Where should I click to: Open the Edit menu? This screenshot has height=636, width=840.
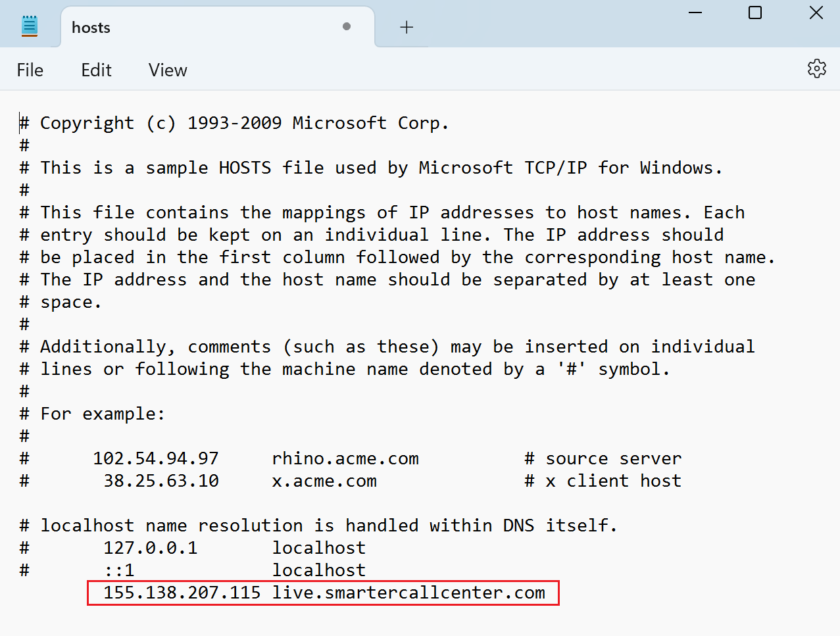95,70
